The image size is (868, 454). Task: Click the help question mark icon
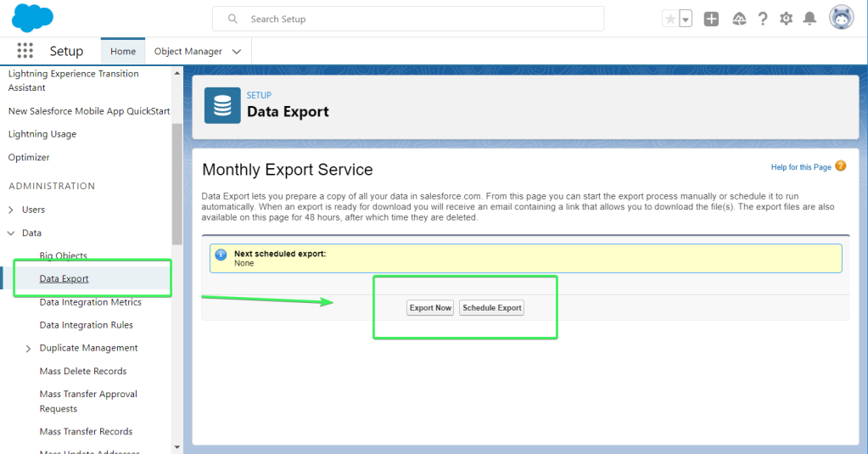click(x=763, y=19)
